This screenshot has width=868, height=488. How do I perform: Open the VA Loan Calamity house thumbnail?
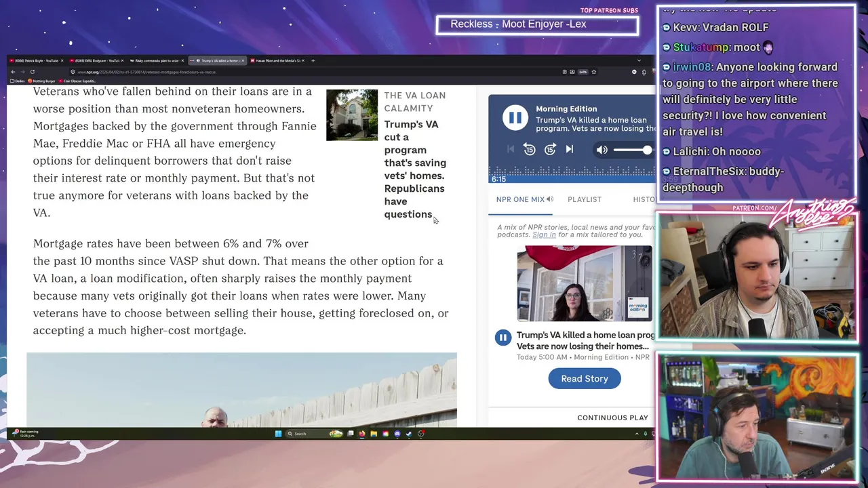(x=352, y=115)
